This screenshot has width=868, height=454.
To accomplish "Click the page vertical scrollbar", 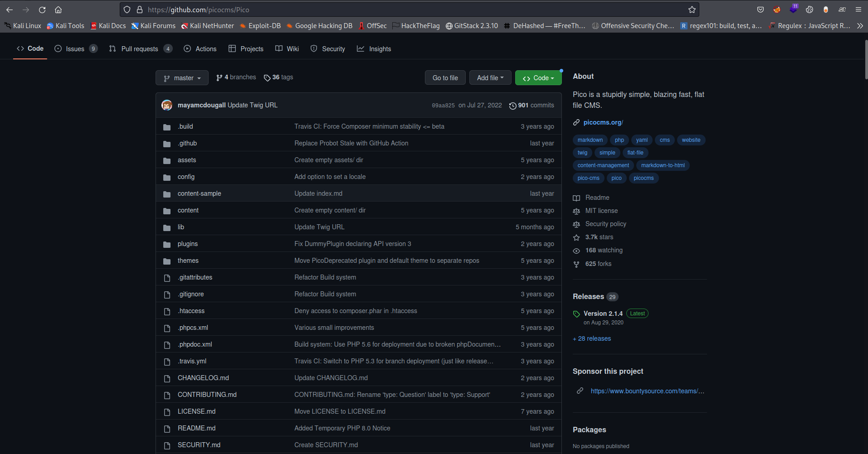I will pyautogui.click(x=866, y=60).
